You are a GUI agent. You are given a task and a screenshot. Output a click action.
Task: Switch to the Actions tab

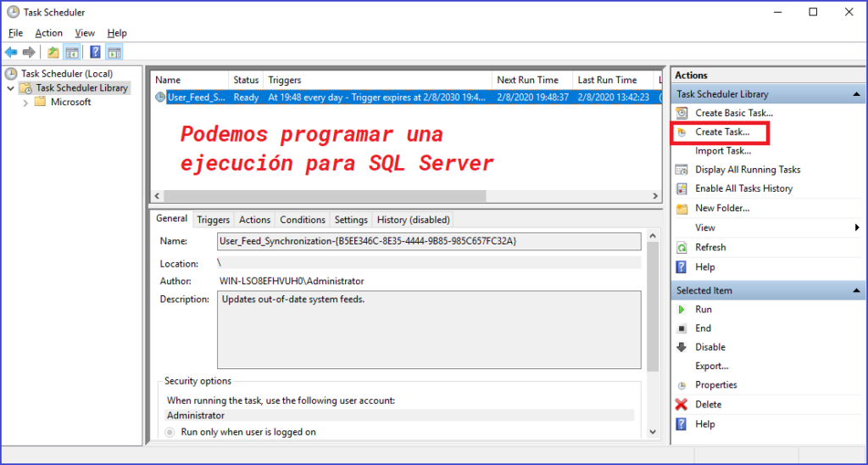(x=254, y=220)
